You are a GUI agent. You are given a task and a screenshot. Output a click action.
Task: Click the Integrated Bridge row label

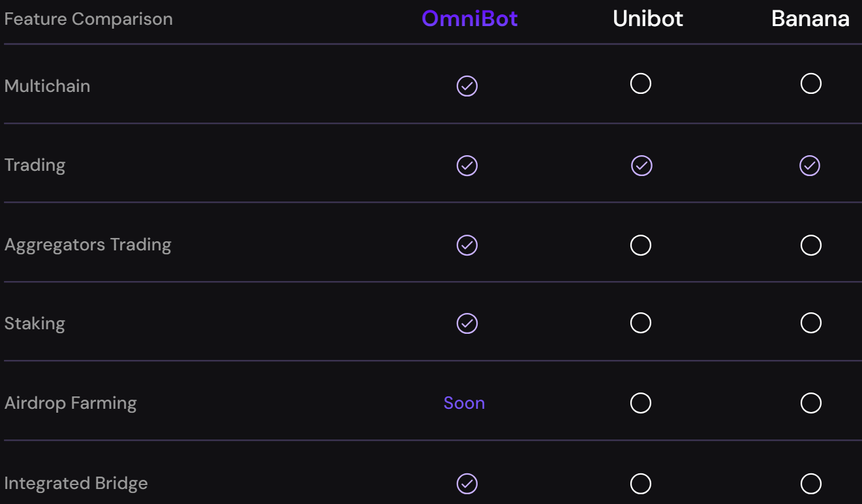tap(76, 484)
